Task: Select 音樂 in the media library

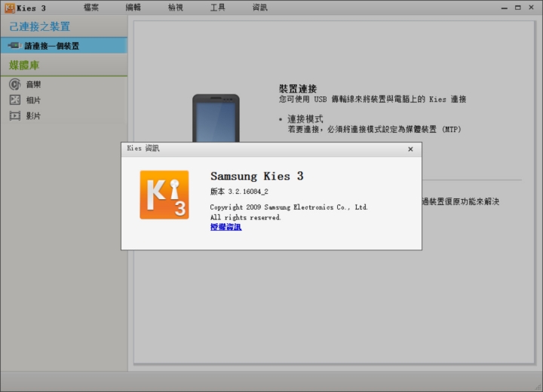Action: tap(34, 84)
